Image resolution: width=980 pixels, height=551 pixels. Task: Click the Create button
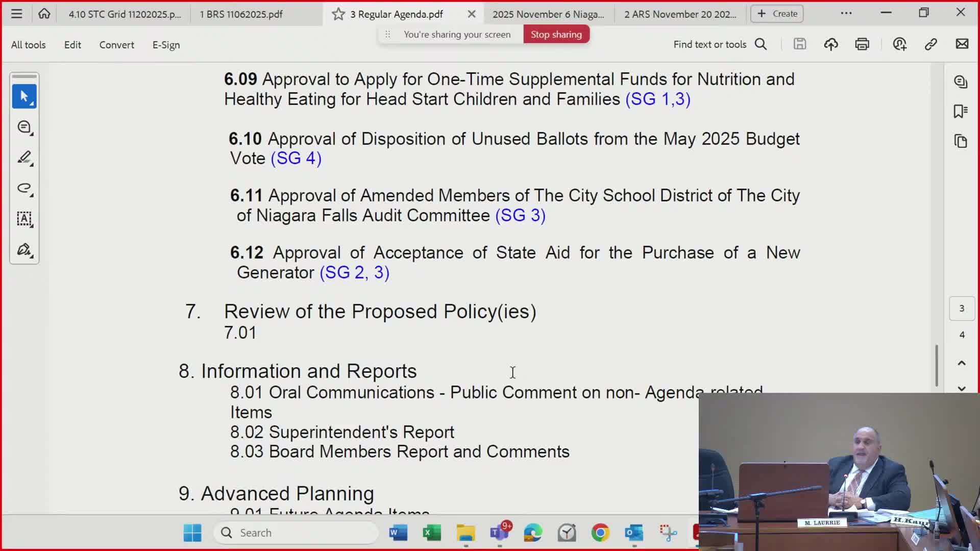pyautogui.click(x=777, y=14)
